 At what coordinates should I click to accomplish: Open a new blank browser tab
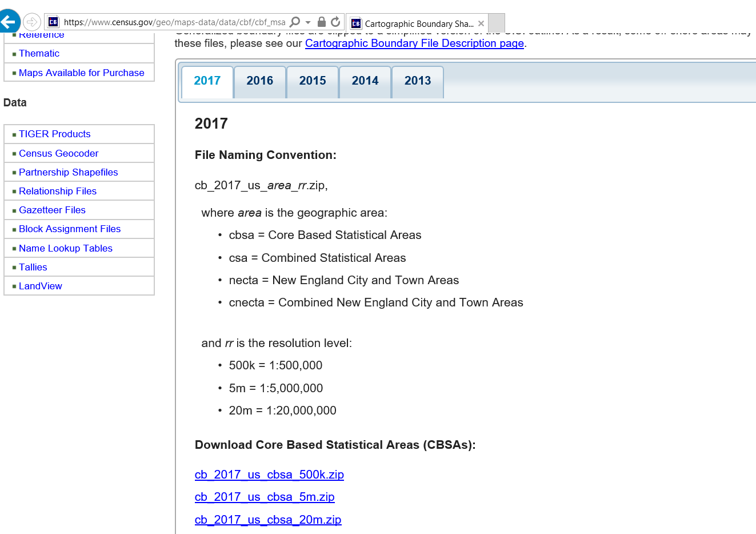coord(497,23)
